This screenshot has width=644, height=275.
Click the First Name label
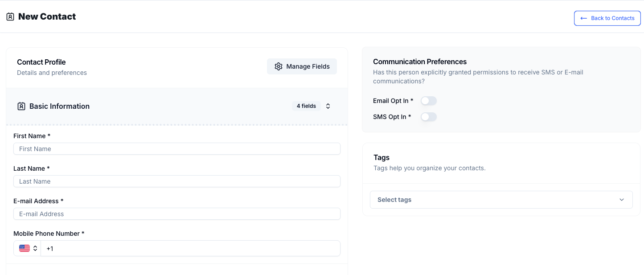point(32,136)
